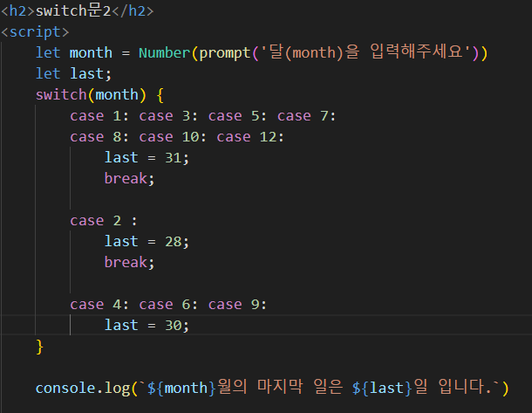
Task: Click the string '달(month)을 입력해주세요'
Action: (365, 52)
